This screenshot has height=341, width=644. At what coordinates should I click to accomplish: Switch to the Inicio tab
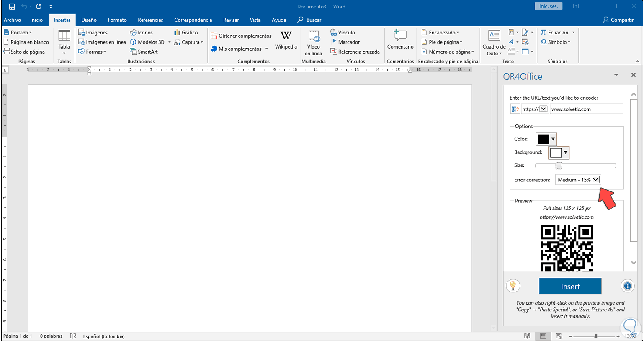coord(36,20)
